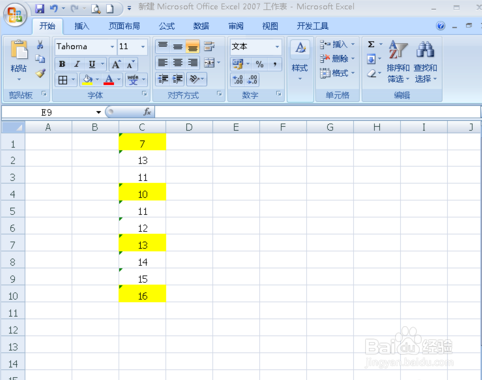Align text to top of cell
This screenshot has height=380, width=482.
pos(163,46)
